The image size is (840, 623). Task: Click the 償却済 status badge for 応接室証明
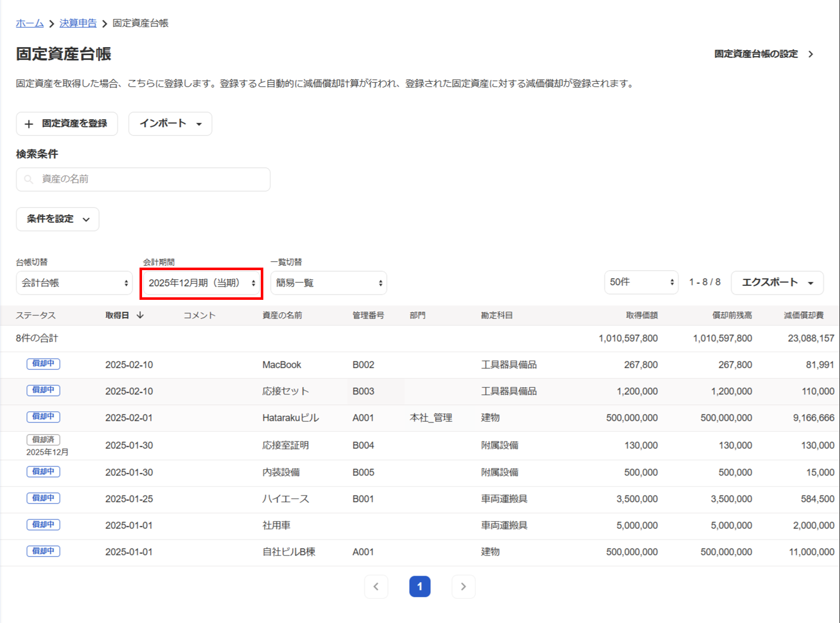pos(43,439)
